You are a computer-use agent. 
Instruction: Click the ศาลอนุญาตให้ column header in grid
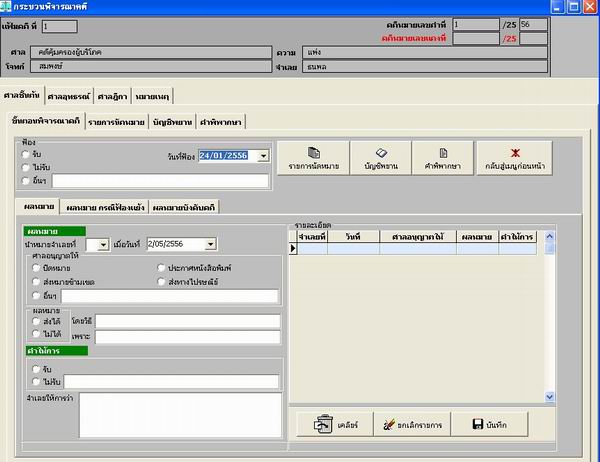click(x=418, y=237)
